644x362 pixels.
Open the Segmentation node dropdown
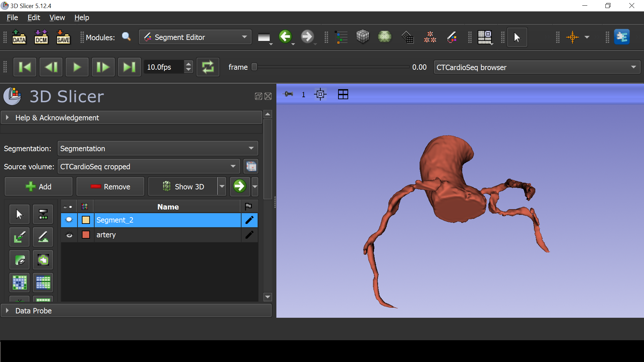[158, 148]
